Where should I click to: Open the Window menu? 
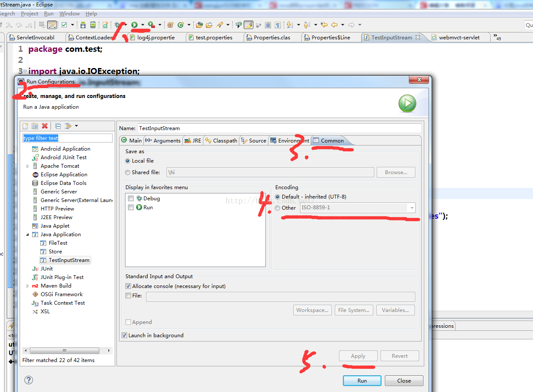[x=69, y=14]
